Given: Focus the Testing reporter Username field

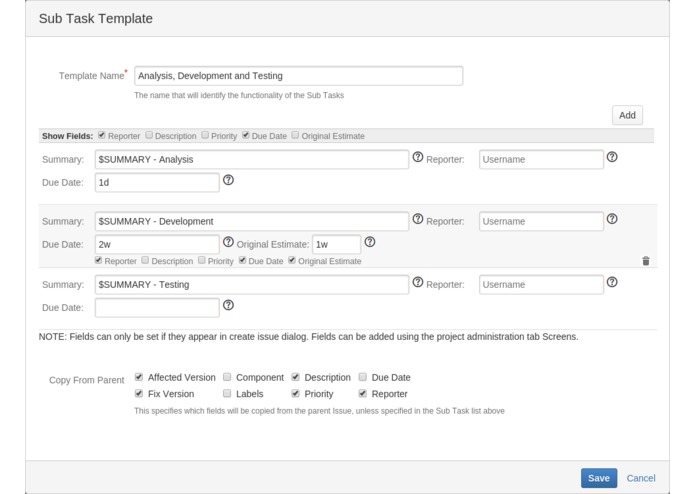Looking at the screenshot, I should [x=541, y=284].
